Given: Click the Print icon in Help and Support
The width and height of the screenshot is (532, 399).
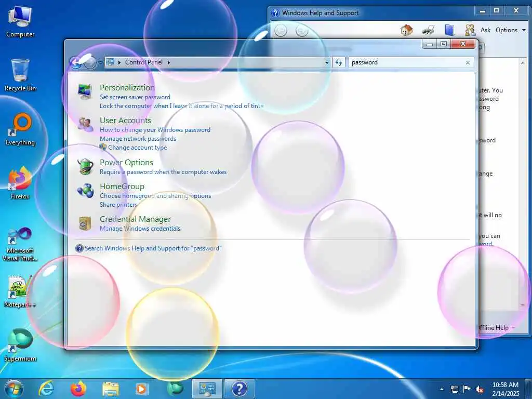Looking at the screenshot, I should tap(428, 30).
